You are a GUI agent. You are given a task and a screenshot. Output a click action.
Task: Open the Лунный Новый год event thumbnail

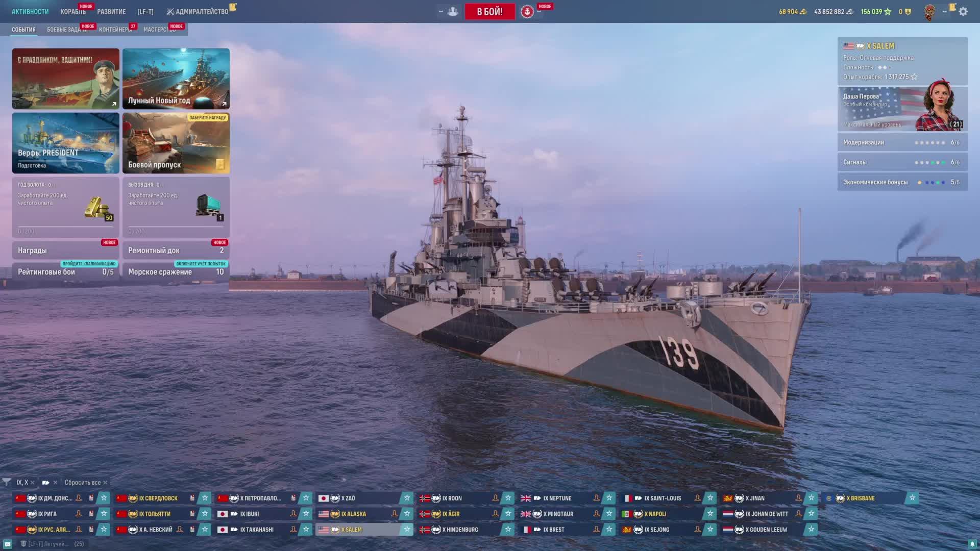[x=176, y=79]
